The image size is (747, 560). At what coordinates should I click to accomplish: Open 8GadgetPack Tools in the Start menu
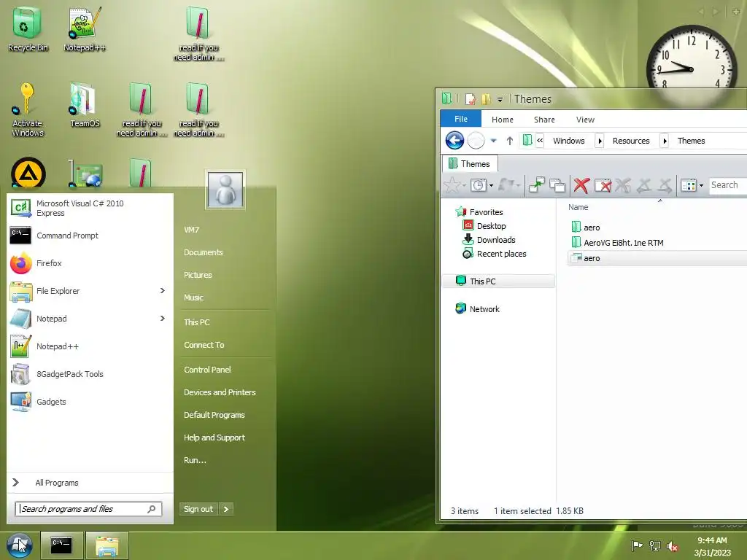coord(90,374)
